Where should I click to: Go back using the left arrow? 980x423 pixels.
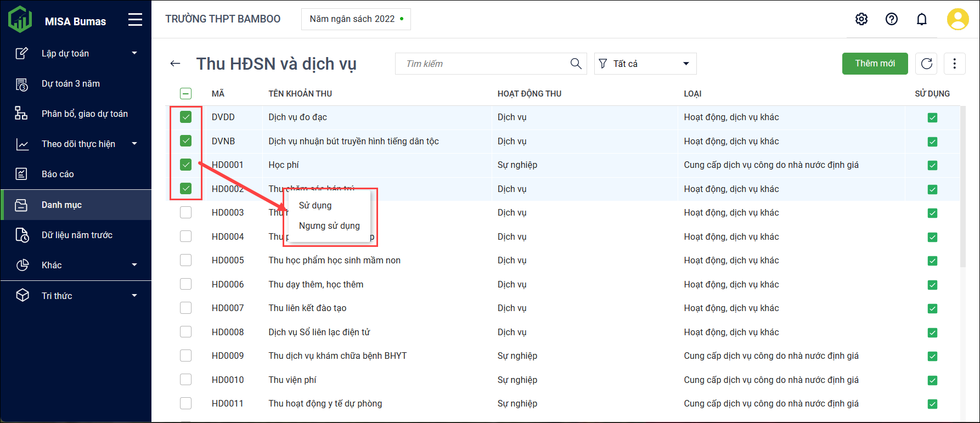coord(175,64)
